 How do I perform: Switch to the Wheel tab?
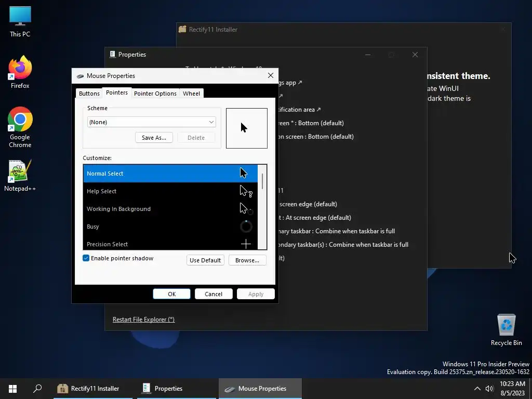click(x=191, y=94)
